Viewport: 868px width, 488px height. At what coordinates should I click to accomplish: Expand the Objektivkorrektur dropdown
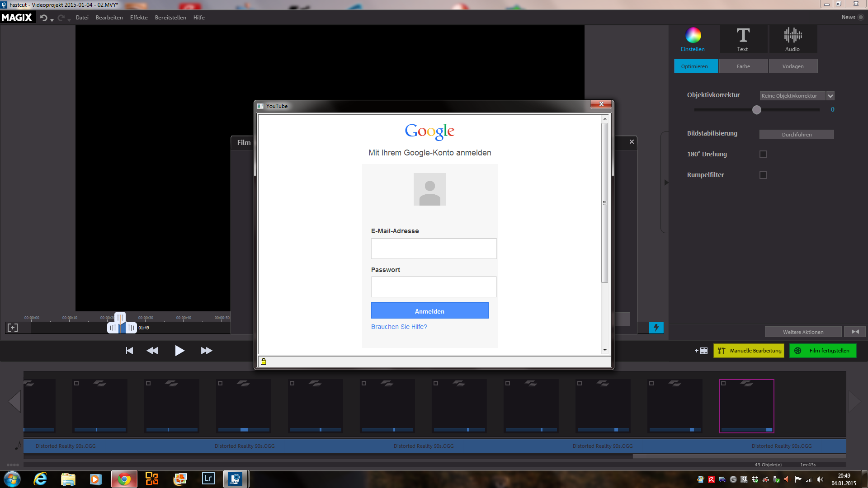pyautogui.click(x=830, y=96)
